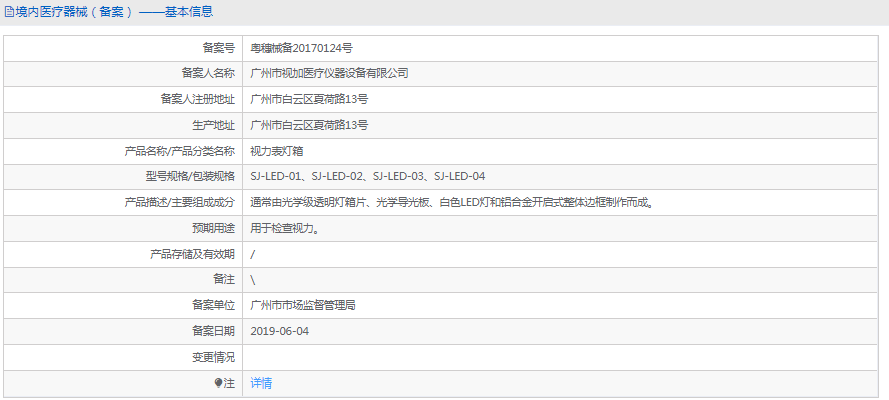
Task: Click the 变更情况 row label
Action: tap(213, 358)
